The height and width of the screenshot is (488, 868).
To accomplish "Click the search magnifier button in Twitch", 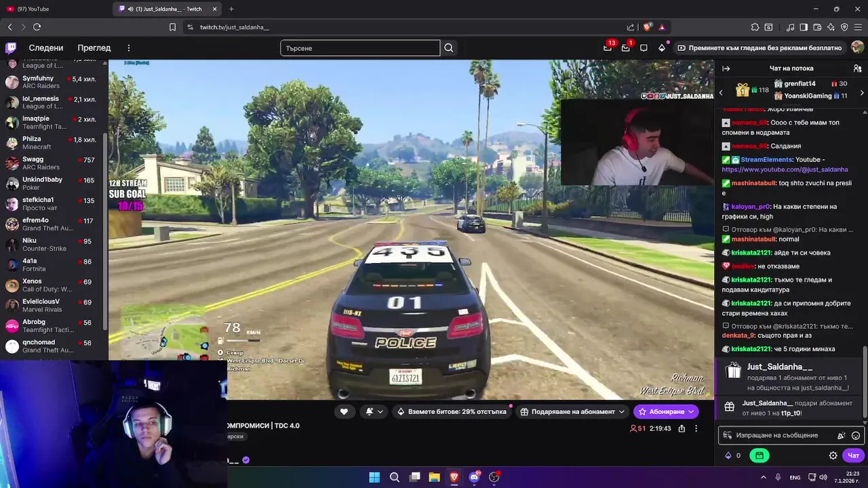I will tap(448, 48).
